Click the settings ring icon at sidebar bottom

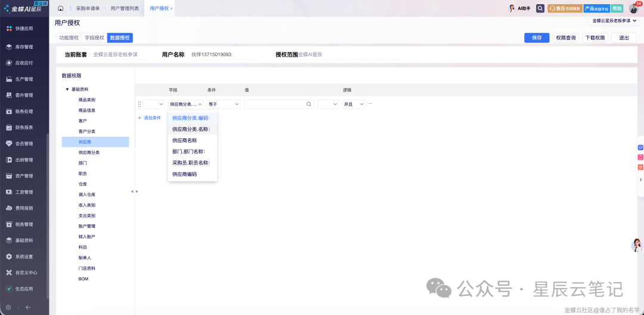[x=8, y=307]
